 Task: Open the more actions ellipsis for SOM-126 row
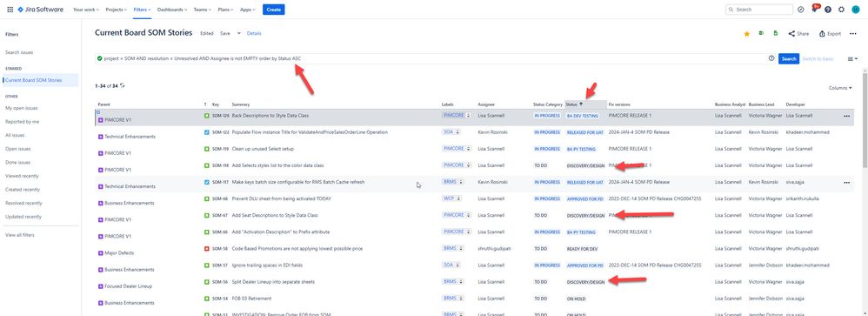tap(846, 116)
